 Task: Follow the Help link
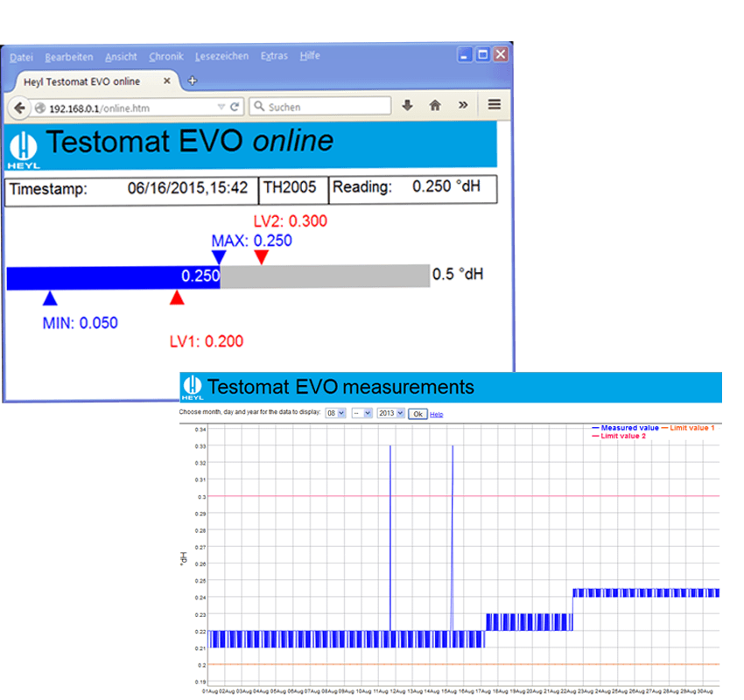point(436,414)
